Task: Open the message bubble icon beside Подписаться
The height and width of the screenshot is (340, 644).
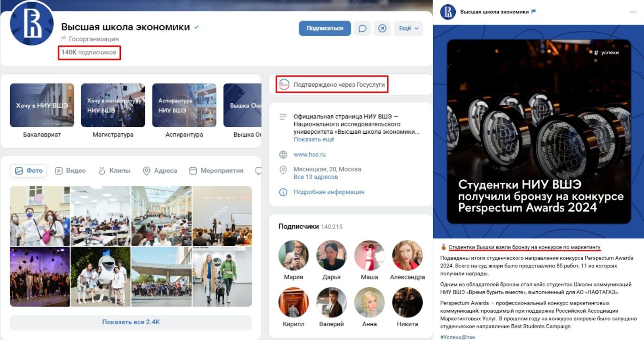Action: click(x=362, y=28)
